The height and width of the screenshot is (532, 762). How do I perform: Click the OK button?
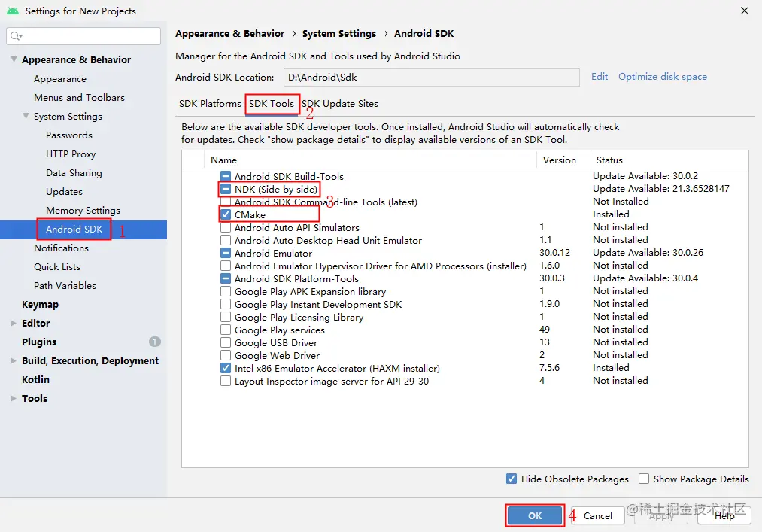tap(535, 515)
